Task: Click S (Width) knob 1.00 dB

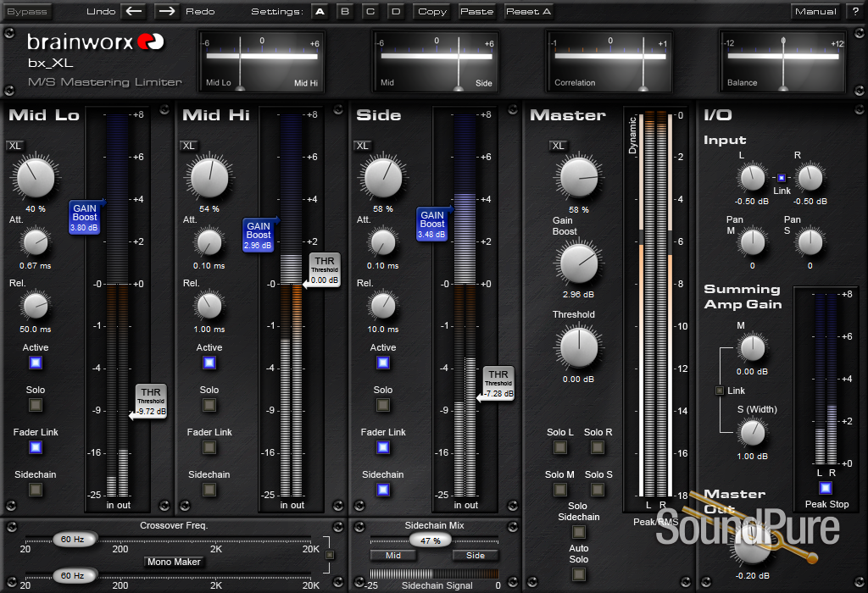Action: pos(753,433)
